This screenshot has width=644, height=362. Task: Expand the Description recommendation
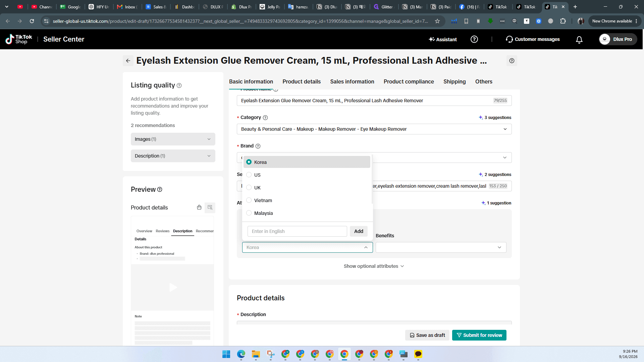173,156
